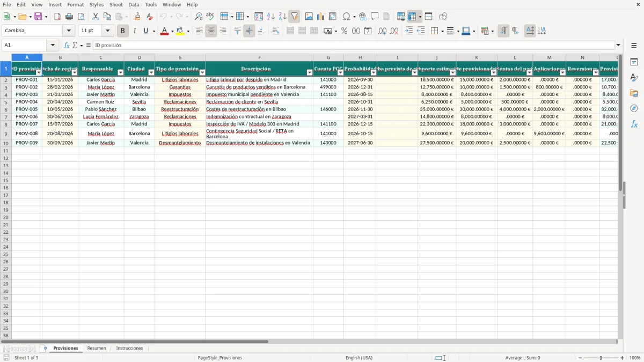The width and height of the screenshot is (644, 362).
Task: Open the Cambria font name dropdown
Action: 69,31
